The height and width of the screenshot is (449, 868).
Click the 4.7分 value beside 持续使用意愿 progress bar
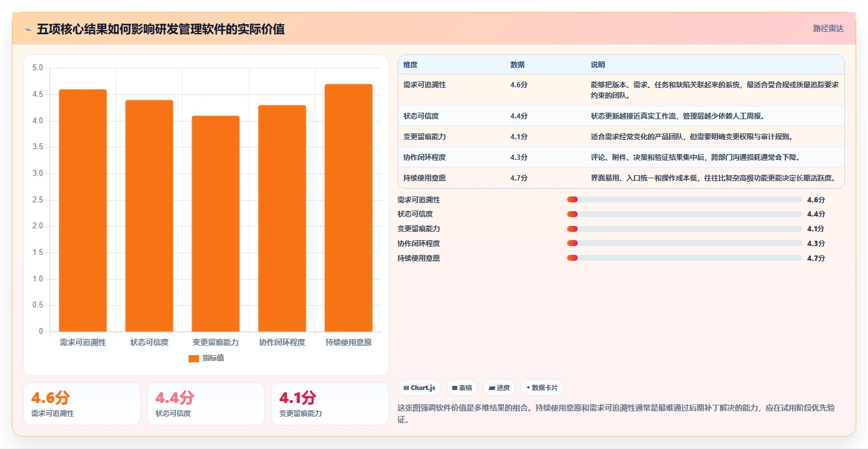[816, 258]
